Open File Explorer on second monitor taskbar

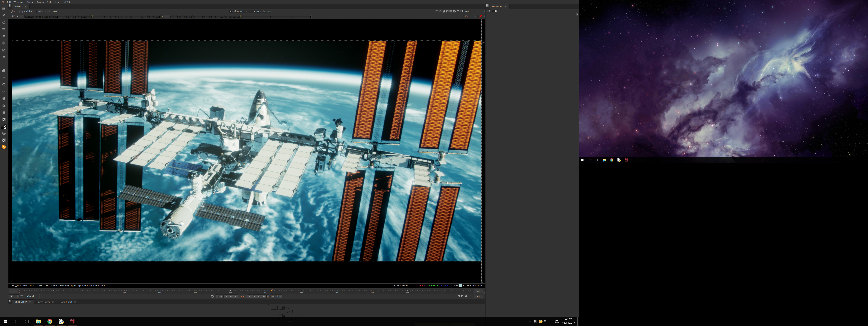[604, 160]
